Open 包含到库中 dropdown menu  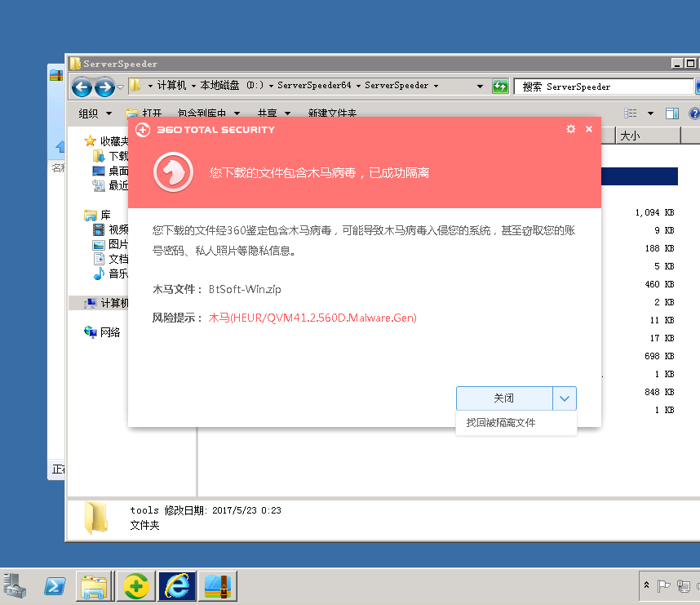pyautogui.click(x=209, y=113)
